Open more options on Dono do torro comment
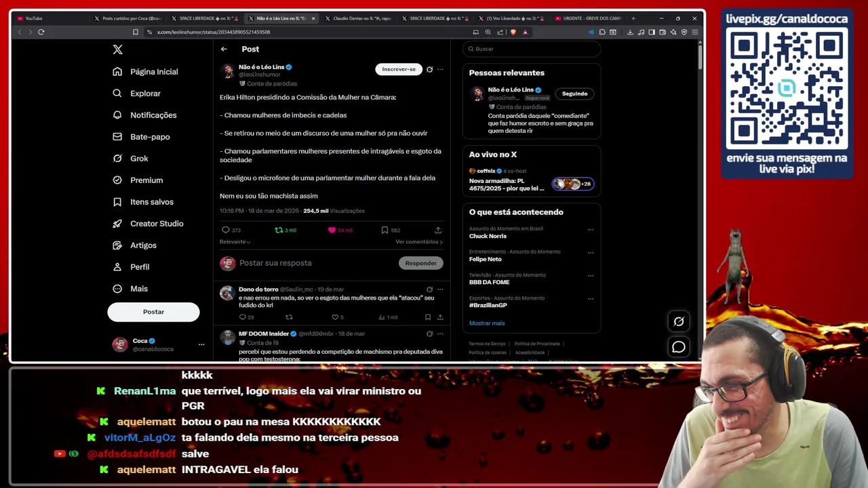 (440, 289)
